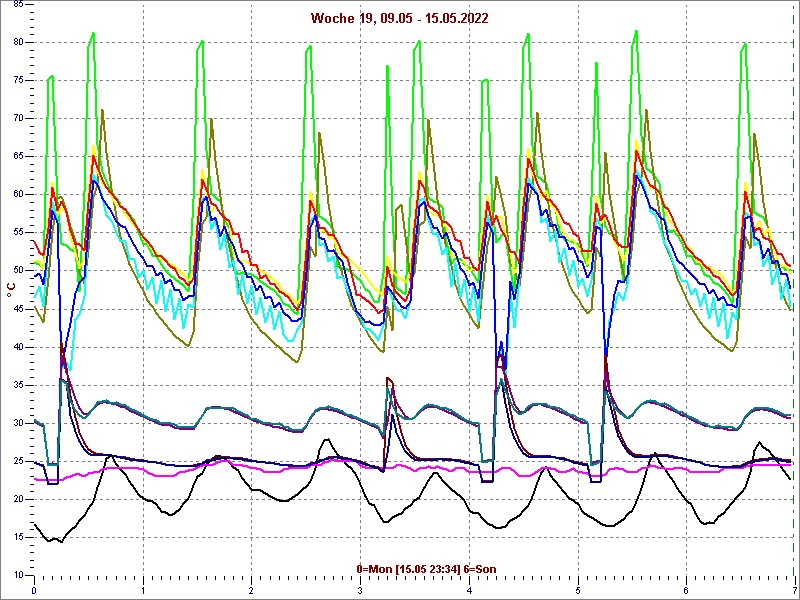Select the footer text "0=Mon [15.05 23:34] 6=Son"
This screenshot has width=800, height=600.
pos(427,569)
